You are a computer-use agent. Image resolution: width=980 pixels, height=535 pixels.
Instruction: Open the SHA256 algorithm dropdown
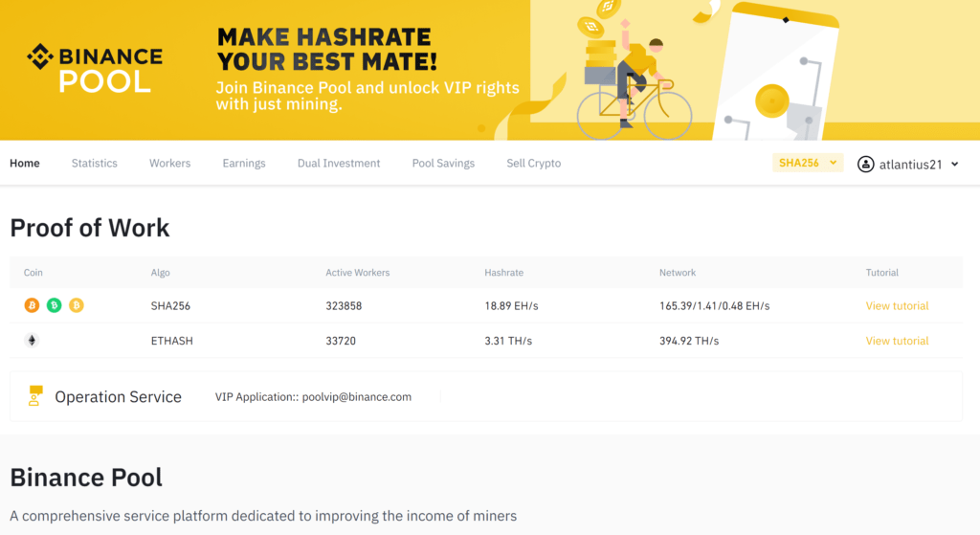(808, 163)
